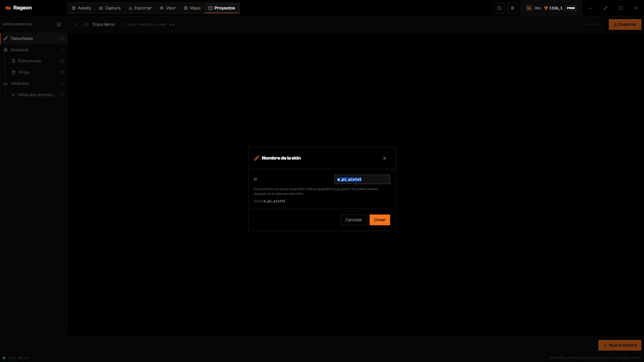
Task: Select Vehículos de emergencia tool
Action: pos(36,95)
